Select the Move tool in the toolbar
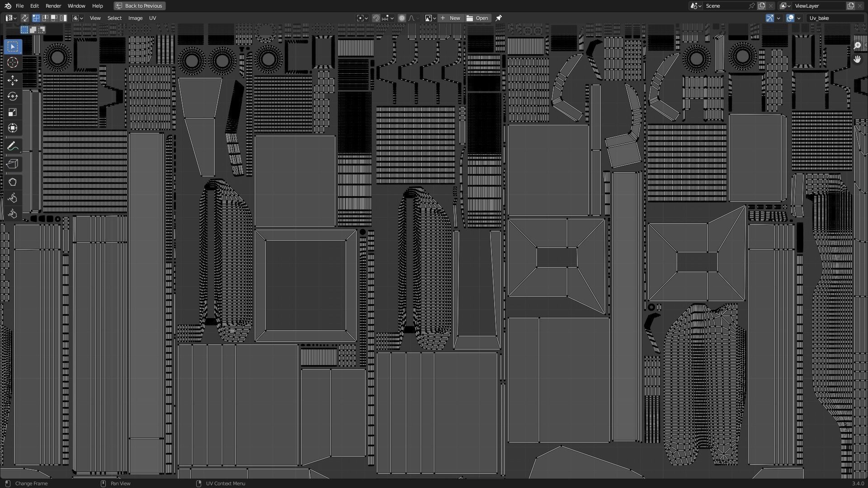The width and height of the screenshot is (868, 488). [13, 80]
